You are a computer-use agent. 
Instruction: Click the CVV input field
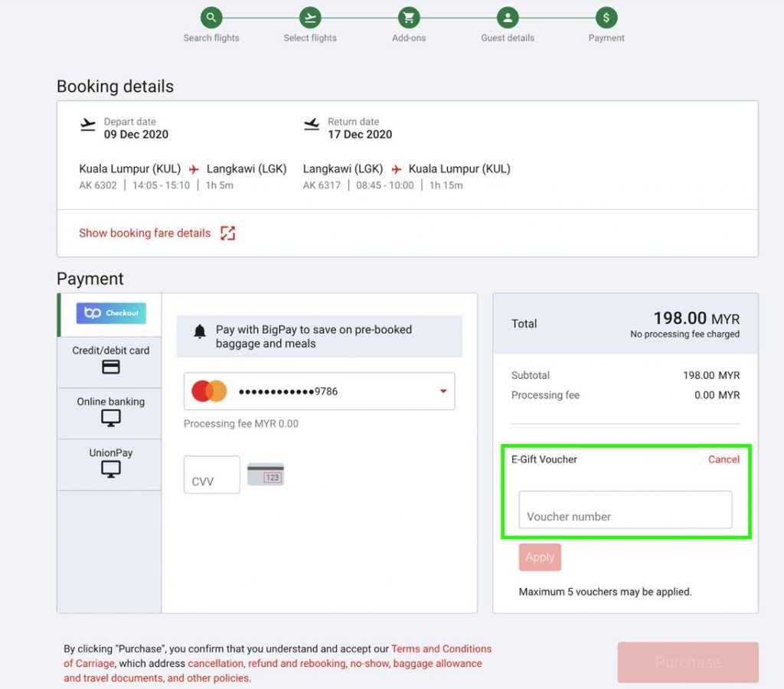point(211,475)
